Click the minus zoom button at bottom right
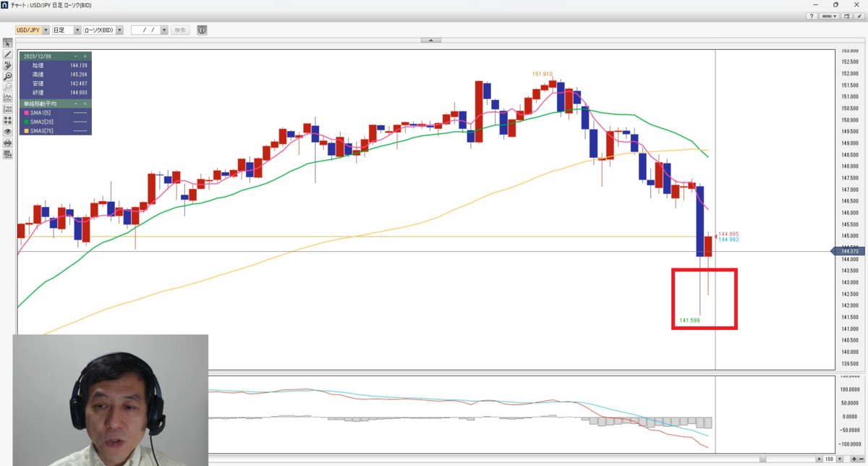This screenshot has width=868, height=466. [861, 459]
